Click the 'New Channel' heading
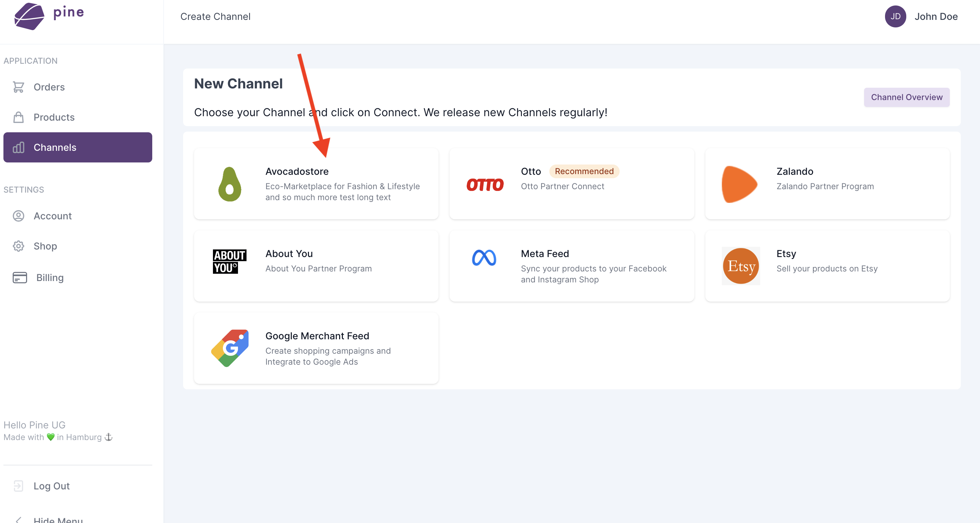980x523 pixels. tap(238, 84)
